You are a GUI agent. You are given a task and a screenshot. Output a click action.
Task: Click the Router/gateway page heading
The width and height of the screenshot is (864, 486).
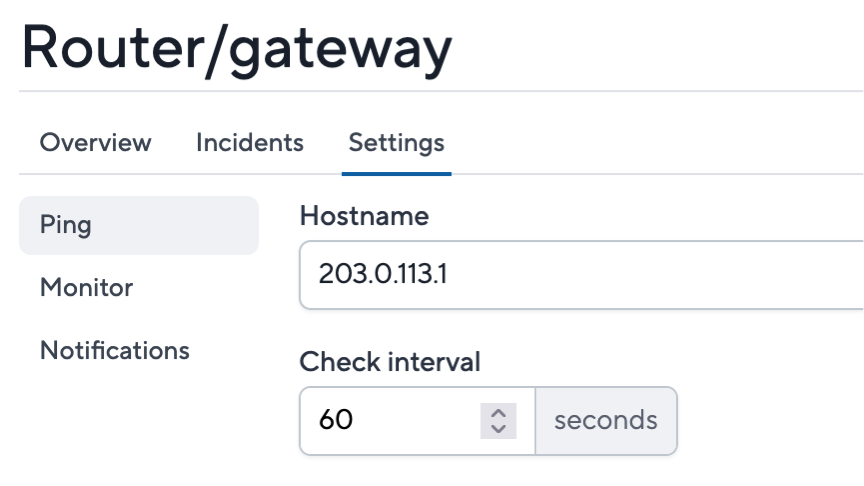coord(237,48)
